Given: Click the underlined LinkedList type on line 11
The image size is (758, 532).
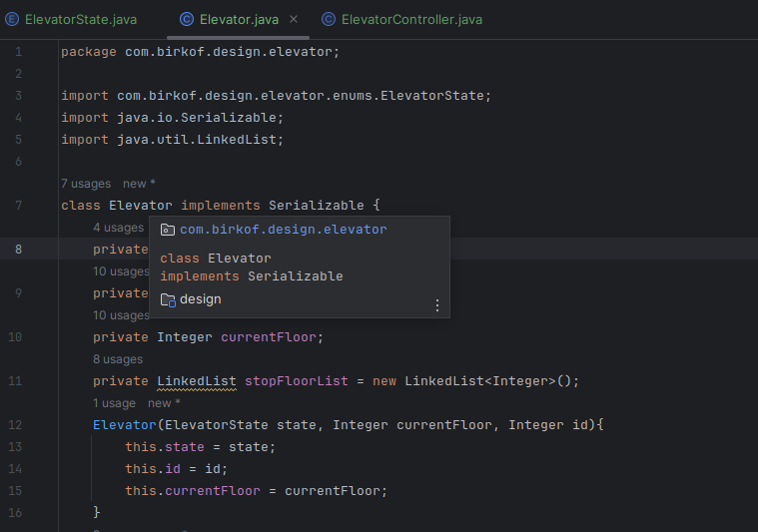Looking at the screenshot, I should coord(197,381).
